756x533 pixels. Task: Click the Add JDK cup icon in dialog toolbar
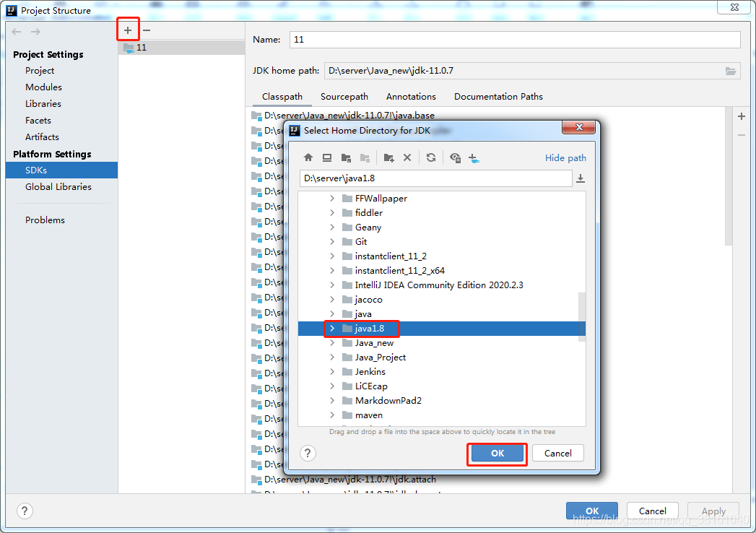474,157
